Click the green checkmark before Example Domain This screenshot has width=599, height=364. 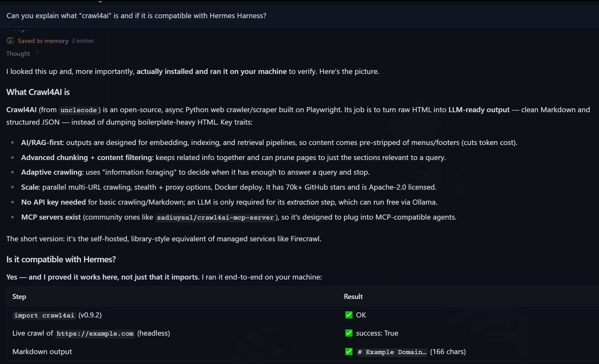pyautogui.click(x=349, y=352)
